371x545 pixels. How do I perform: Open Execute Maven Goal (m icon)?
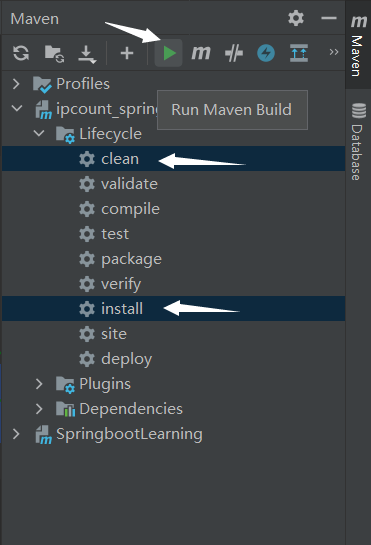click(201, 53)
